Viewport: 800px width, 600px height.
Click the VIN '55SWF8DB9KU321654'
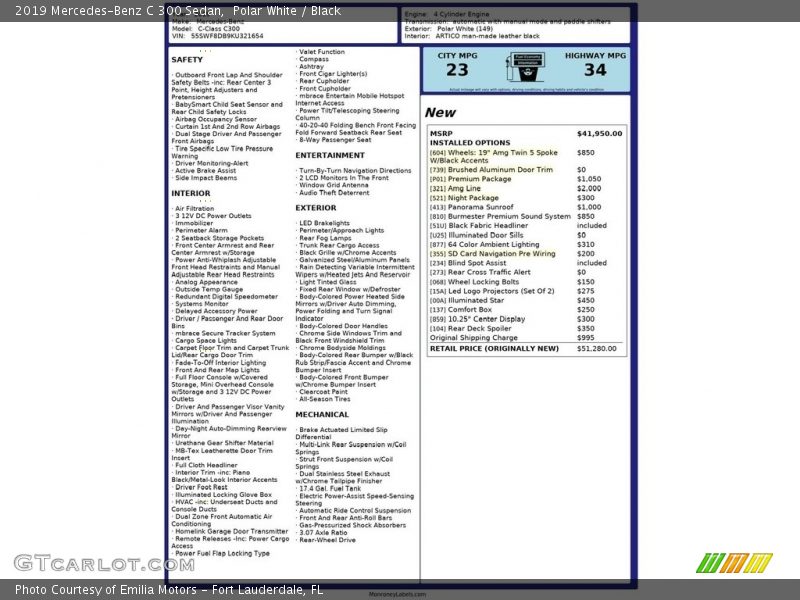[x=227, y=36]
